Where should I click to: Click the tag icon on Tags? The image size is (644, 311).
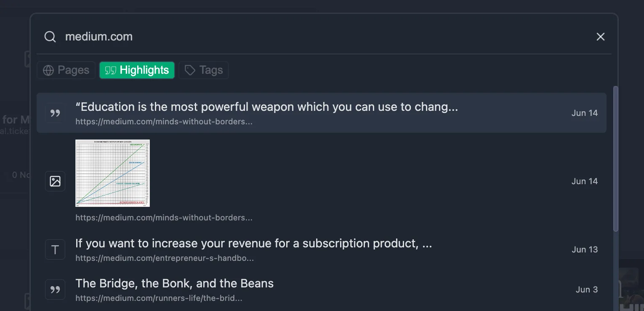[190, 70]
